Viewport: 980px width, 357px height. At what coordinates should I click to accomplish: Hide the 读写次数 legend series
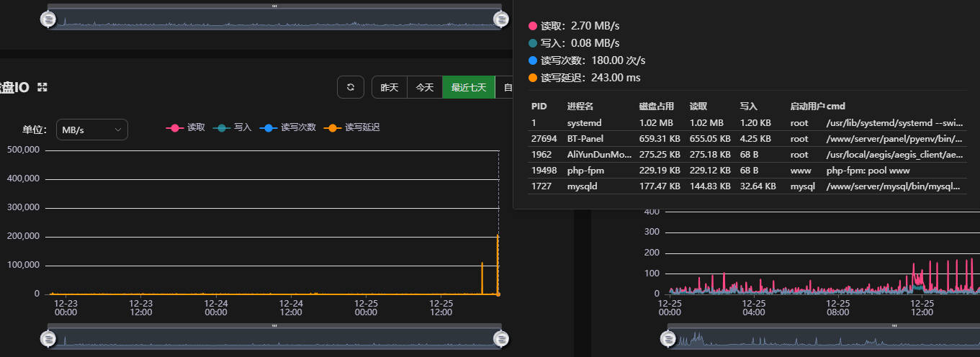(x=287, y=127)
